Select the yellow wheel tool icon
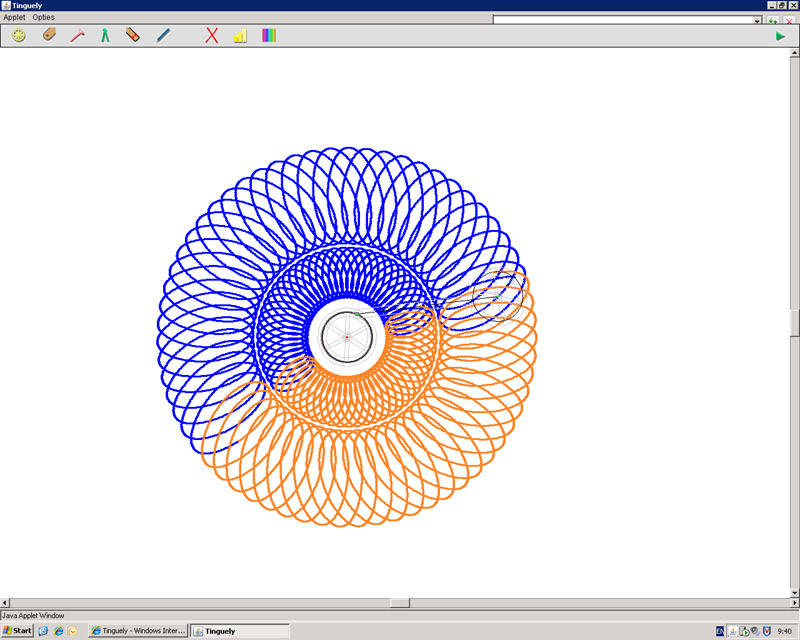This screenshot has height=640, width=800. pyautogui.click(x=19, y=36)
